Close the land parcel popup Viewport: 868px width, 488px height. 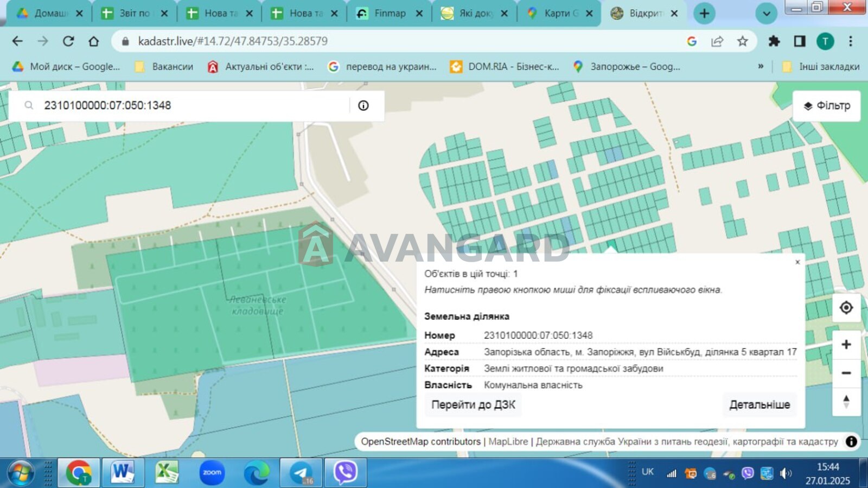pos(797,262)
